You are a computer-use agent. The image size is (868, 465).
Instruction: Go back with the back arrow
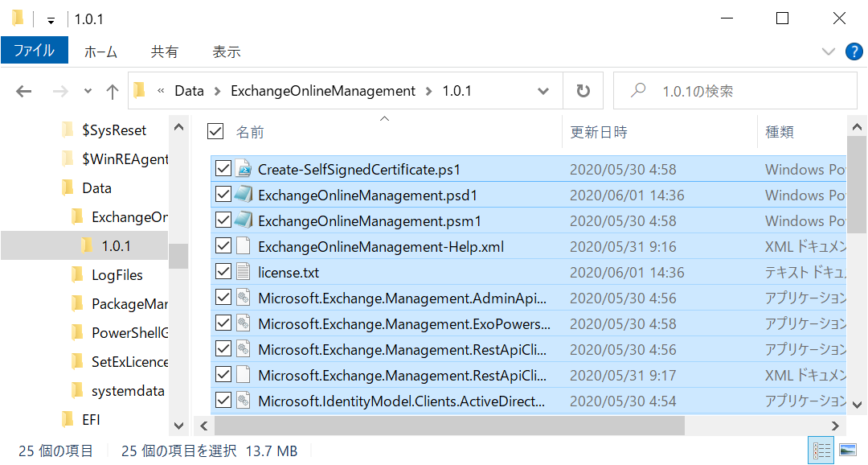24,91
